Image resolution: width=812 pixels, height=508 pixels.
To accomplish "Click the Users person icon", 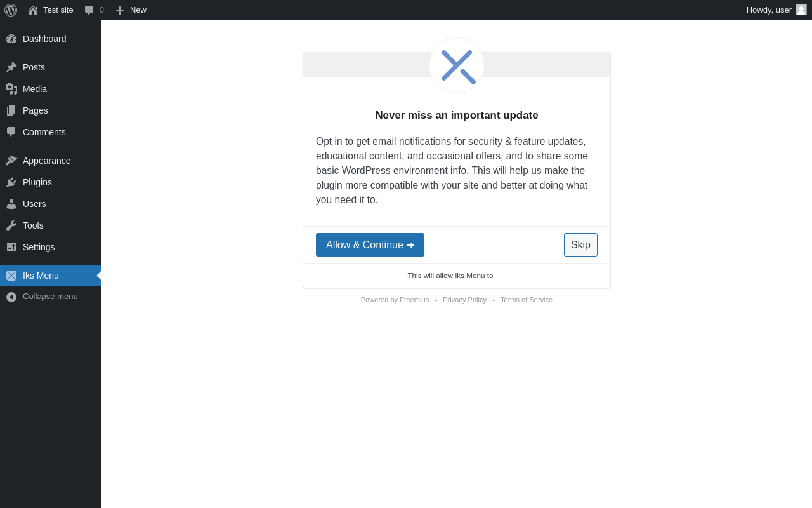I will click(x=11, y=204).
